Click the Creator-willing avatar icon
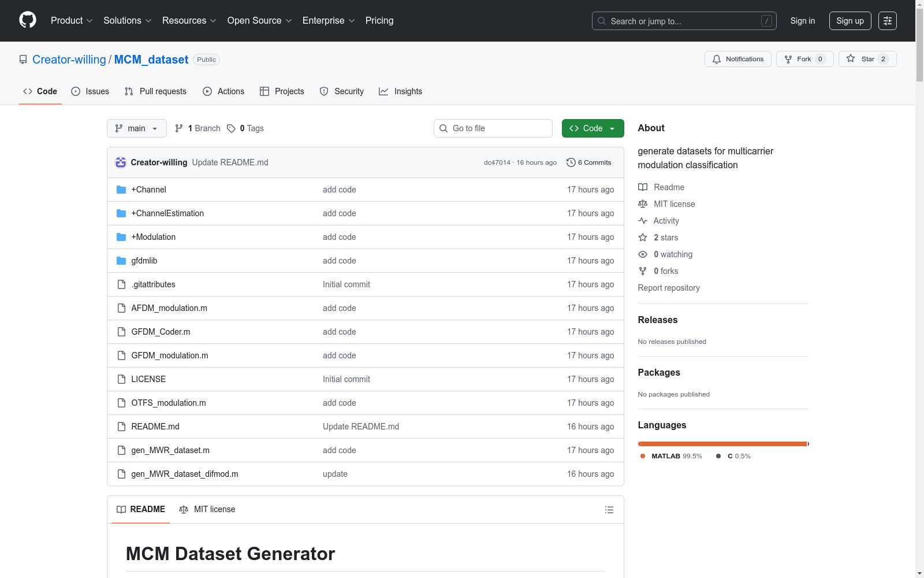 121,162
